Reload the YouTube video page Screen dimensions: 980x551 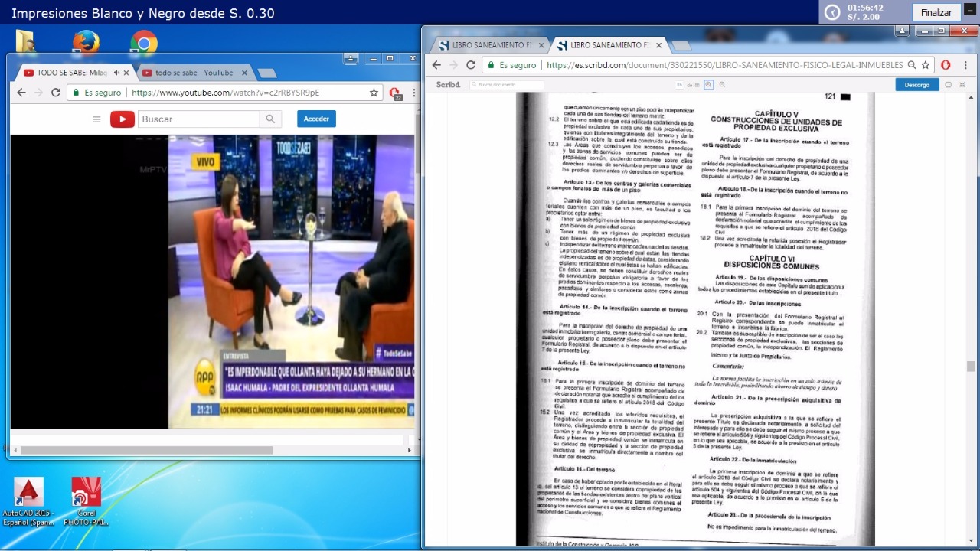(56, 93)
